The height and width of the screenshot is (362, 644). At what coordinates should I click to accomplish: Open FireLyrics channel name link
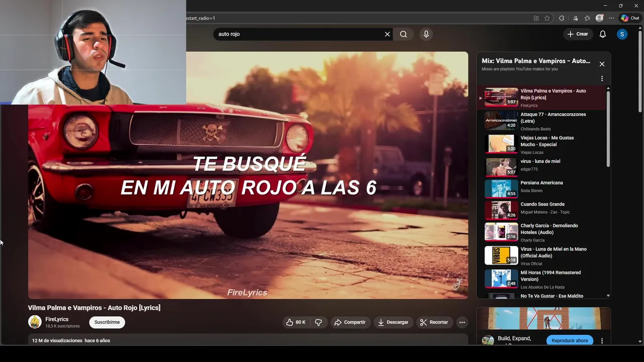tap(57, 319)
